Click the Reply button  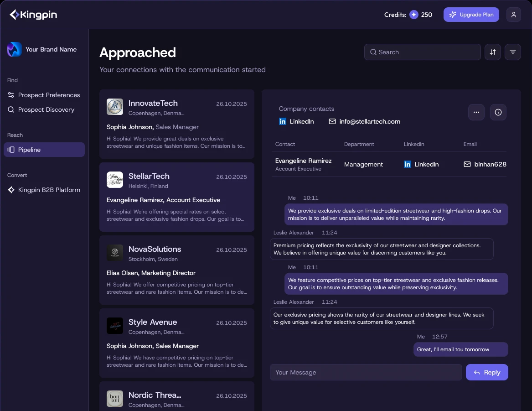(x=486, y=372)
